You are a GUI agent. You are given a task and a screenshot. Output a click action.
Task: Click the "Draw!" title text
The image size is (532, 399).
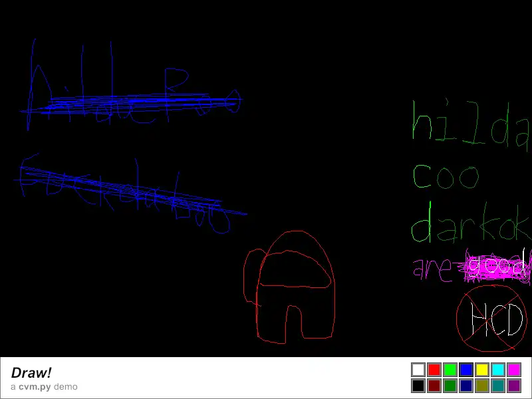tap(31, 373)
